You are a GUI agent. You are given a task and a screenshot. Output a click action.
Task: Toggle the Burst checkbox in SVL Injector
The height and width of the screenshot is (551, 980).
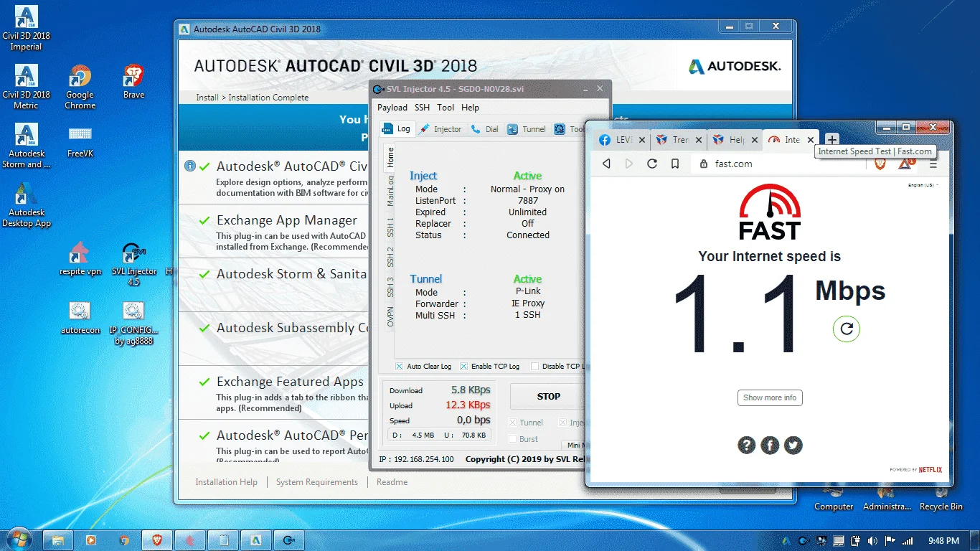pyautogui.click(x=512, y=439)
